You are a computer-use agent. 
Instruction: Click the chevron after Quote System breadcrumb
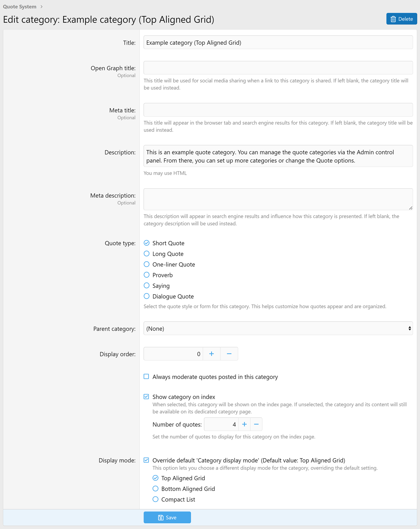pyautogui.click(x=41, y=6)
